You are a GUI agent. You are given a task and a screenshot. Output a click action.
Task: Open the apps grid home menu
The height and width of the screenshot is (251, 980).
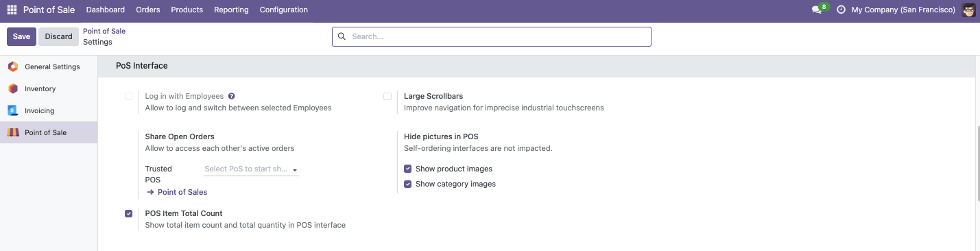pyautogui.click(x=12, y=10)
